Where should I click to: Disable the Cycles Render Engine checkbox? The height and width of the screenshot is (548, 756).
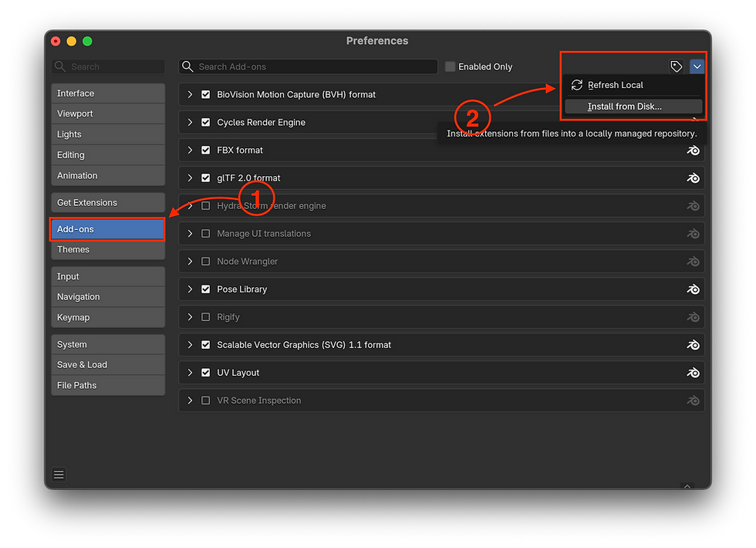(206, 123)
